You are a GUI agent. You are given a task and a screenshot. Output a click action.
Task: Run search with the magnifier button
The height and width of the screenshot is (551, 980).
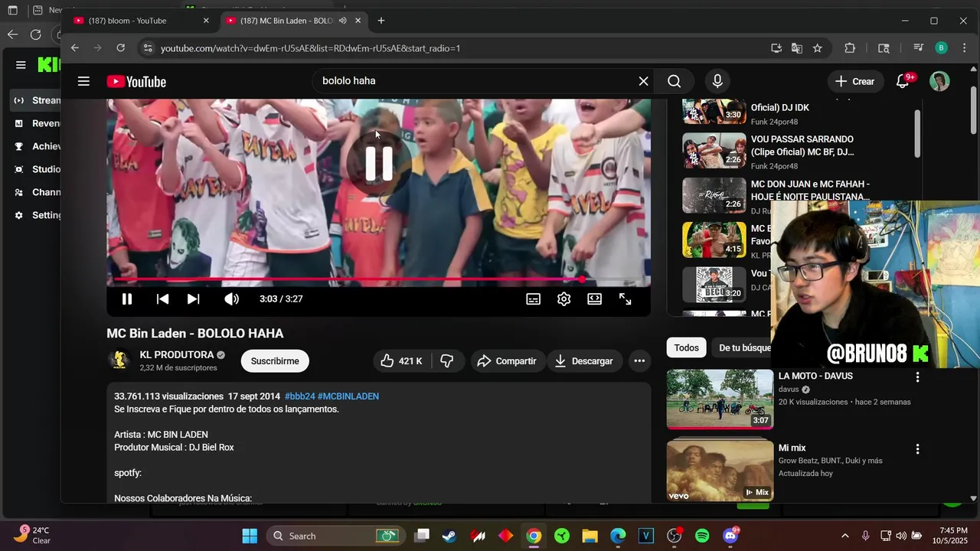tap(674, 81)
